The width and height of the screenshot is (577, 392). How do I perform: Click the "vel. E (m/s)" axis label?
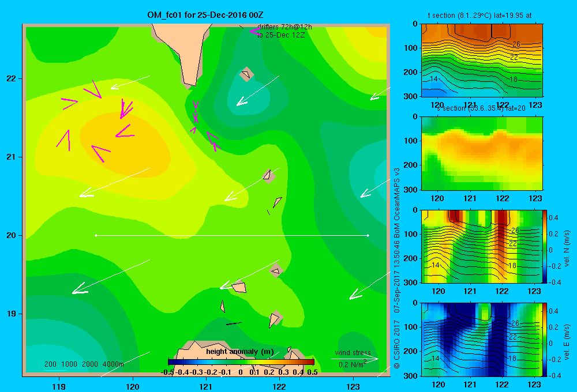tap(567, 341)
